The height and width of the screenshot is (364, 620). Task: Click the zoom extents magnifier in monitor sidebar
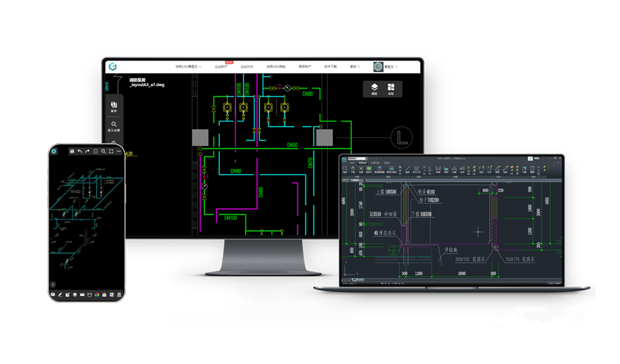114,125
